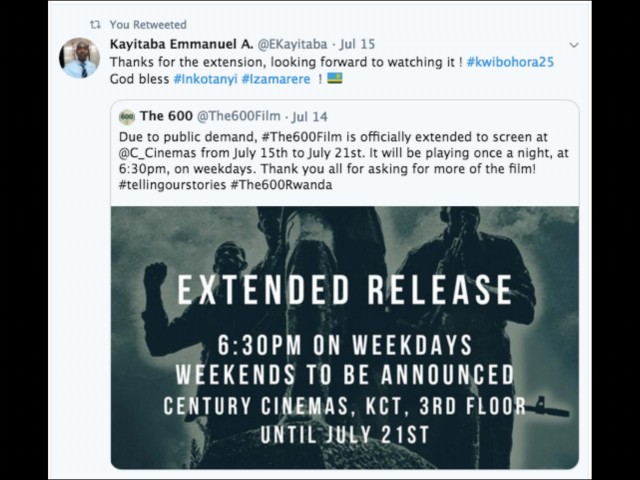Open the @C_Cinemas mention

point(158,153)
